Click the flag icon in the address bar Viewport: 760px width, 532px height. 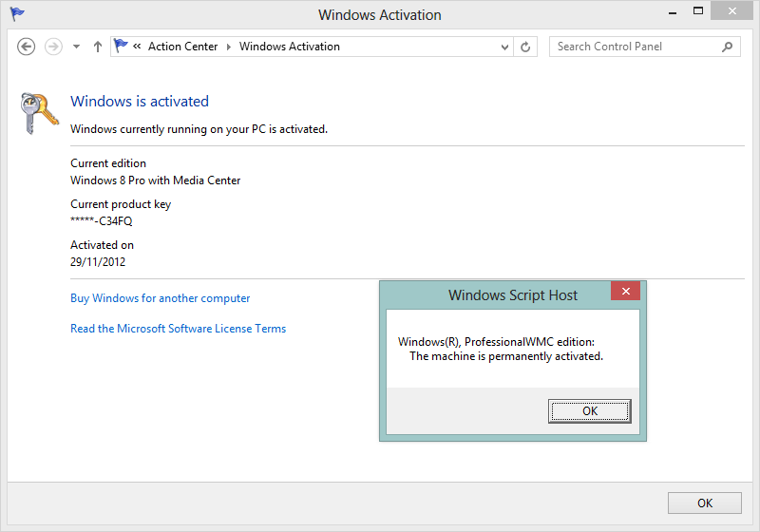[x=121, y=46]
